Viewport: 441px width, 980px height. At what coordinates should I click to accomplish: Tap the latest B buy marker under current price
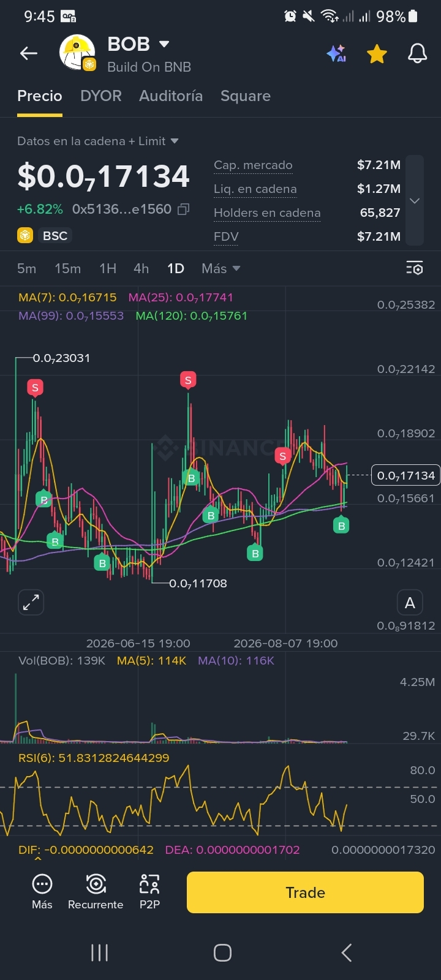point(341,525)
